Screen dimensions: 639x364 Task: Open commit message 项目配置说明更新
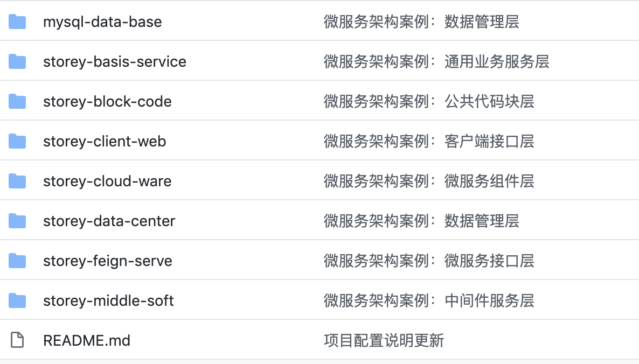click(384, 341)
